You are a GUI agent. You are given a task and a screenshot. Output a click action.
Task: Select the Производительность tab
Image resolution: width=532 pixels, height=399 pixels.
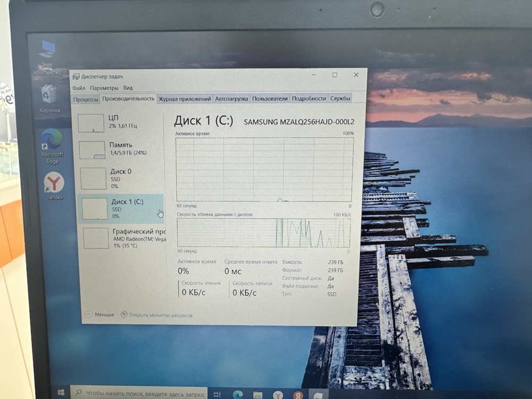(x=128, y=99)
